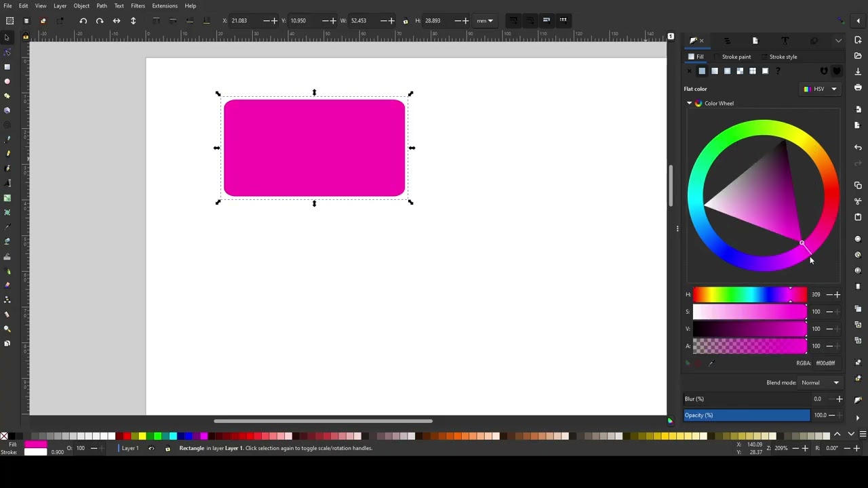Click the Saturation slider bar
The image size is (868, 488).
[749, 312]
